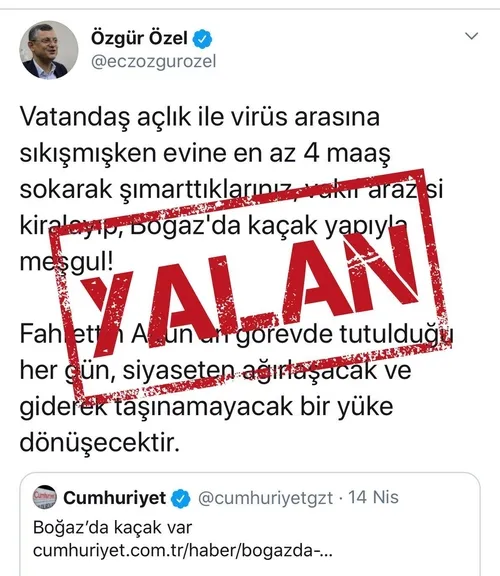
Task: Open Özgür Özel's profile picture
Action: pos(48,50)
